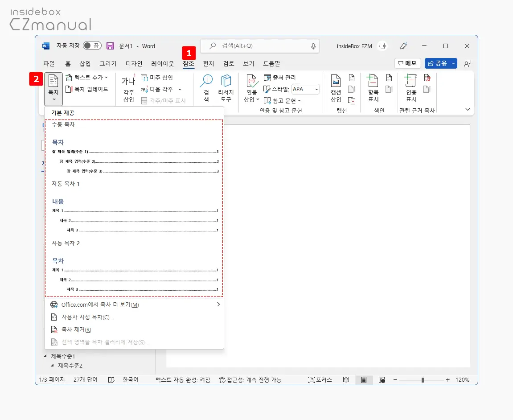513x420 pixels.
Task: Click the pen-with-sparkle icon in title bar
Action: coord(403,46)
